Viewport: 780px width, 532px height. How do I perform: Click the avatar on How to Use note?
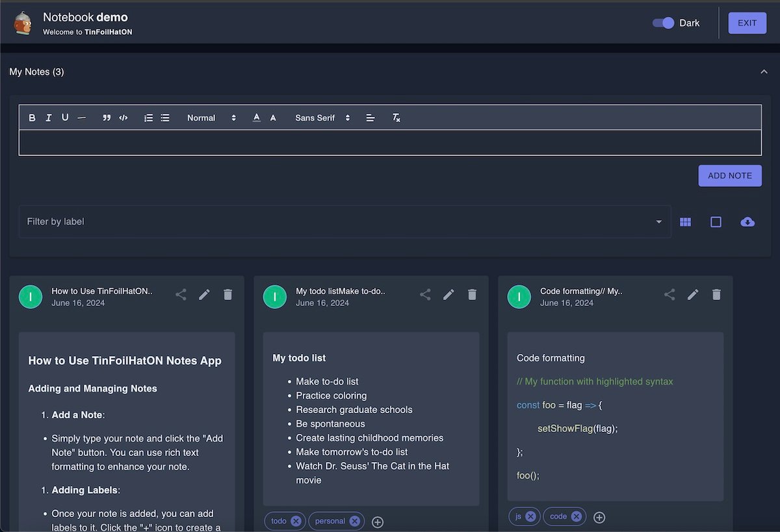point(31,297)
